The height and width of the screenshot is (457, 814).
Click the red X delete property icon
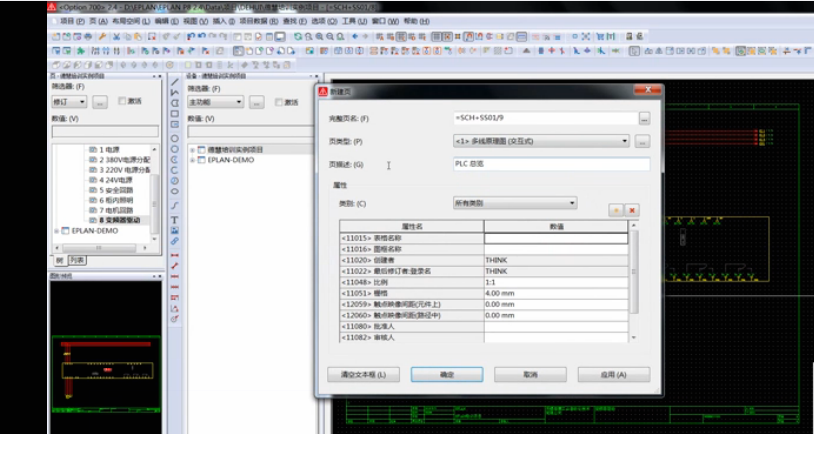coord(632,210)
